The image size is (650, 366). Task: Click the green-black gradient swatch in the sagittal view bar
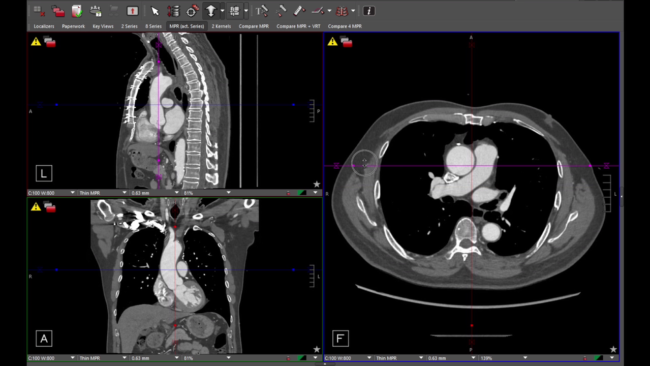(302, 193)
